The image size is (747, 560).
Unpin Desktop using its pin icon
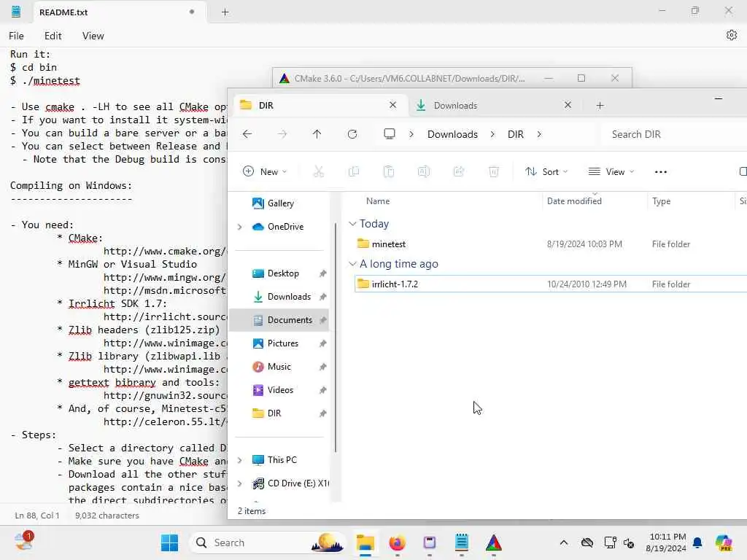[x=322, y=273]
